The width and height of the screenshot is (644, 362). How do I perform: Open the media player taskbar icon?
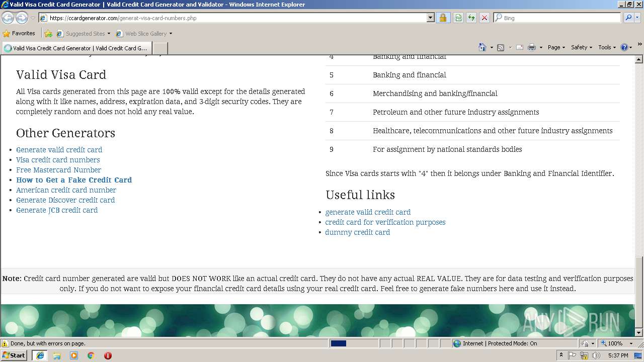point(74,355)
